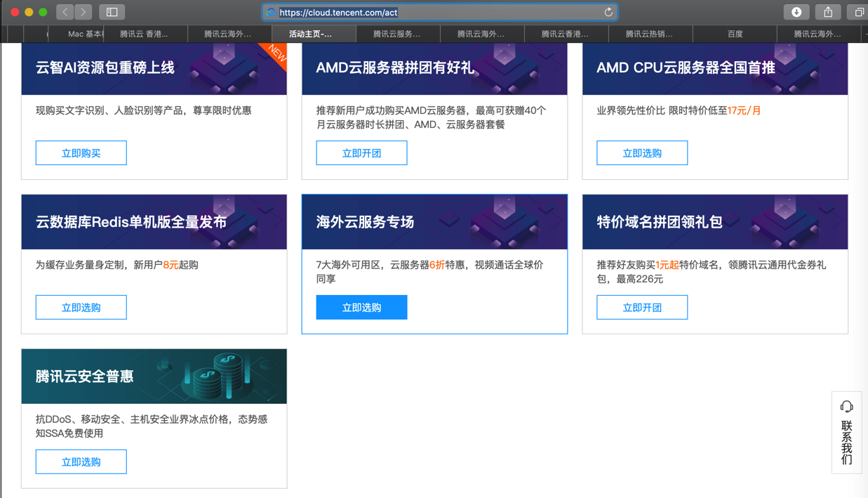Reload the page with the refresh icon
868x498 pixels.
pyautogui.click(x=608, y=12)
